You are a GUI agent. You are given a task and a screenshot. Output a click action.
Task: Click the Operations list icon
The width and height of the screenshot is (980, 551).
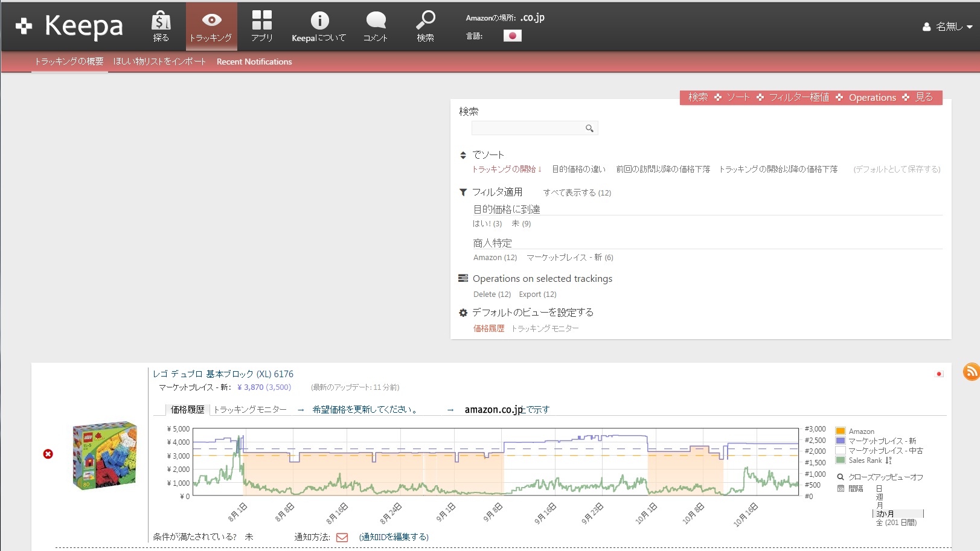(463, 278)
